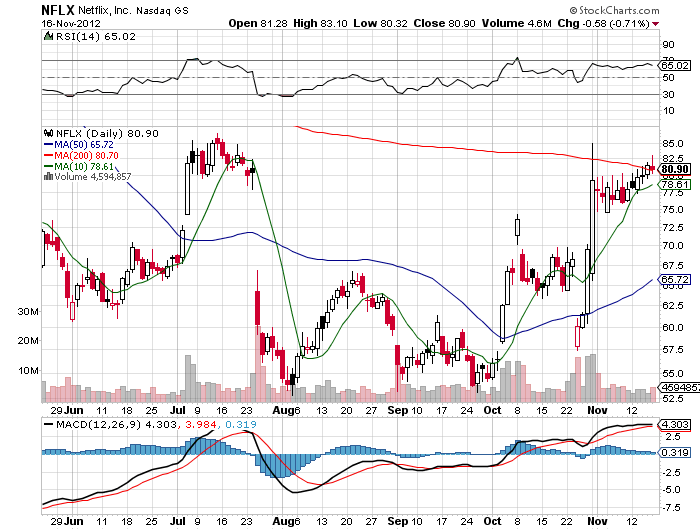Click the red down-triangle change indicator

tap(655, 24)
